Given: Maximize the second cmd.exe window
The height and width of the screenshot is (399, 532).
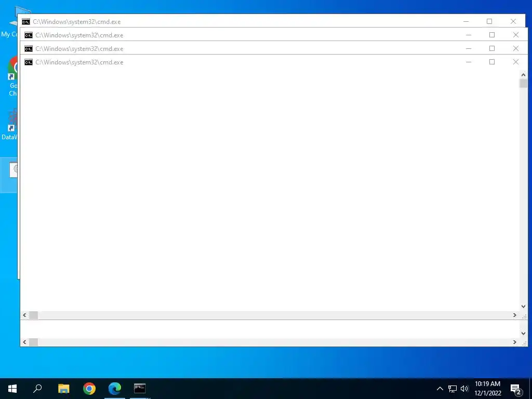Looking at the screenshot, I should tap(492, 35).
